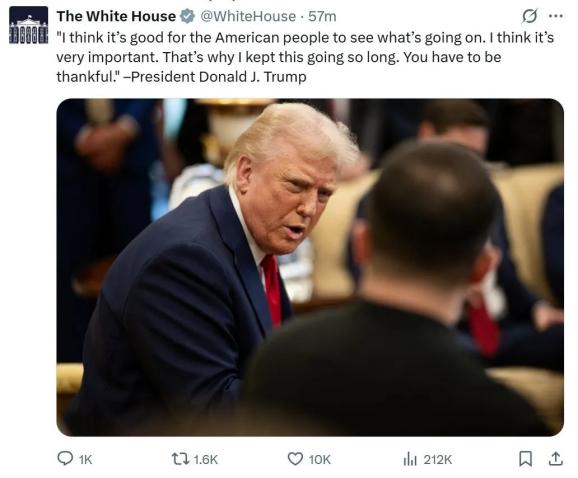
Task: Open the view analytics bar-chart icon
Action: pyautogui.click(x=410, y=459)
